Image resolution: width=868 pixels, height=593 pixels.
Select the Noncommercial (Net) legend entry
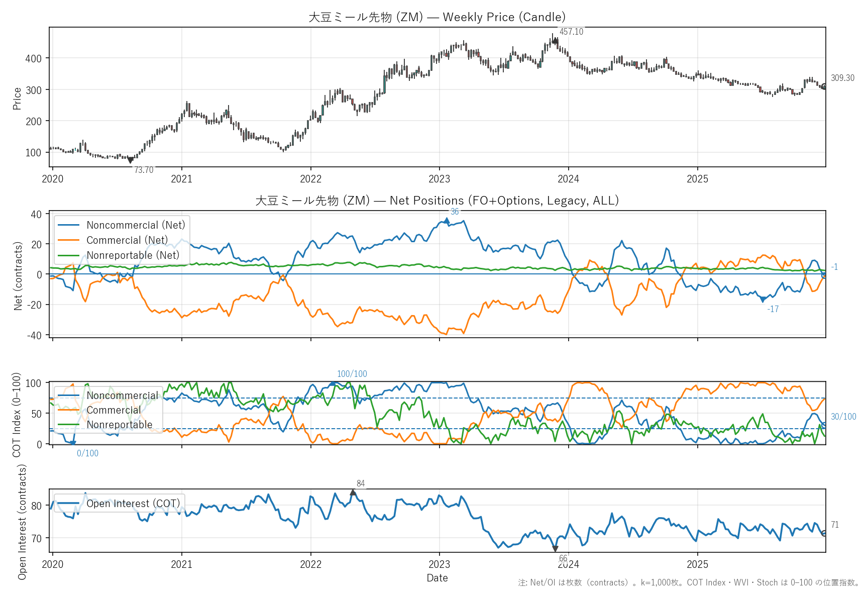coord(136,225)
